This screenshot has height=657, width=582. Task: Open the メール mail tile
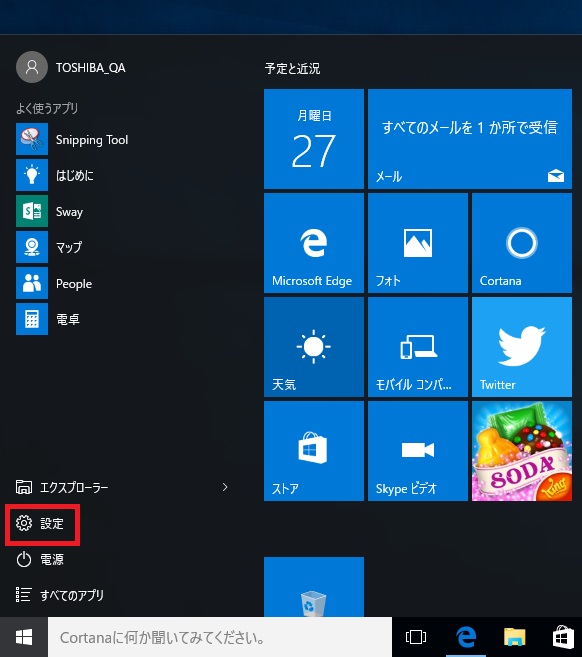[470, 139]
